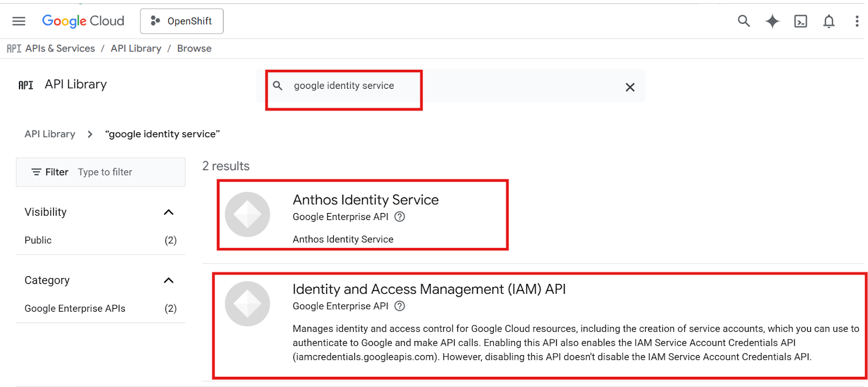The image size is (868, 387).
Task: Go to API Library breadcrumb in top path
Action: (136, 48)
